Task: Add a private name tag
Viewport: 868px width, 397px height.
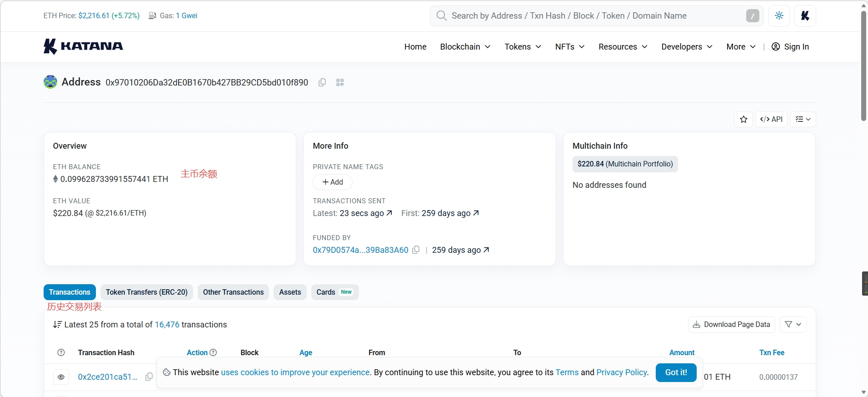Action: [333, 182]
